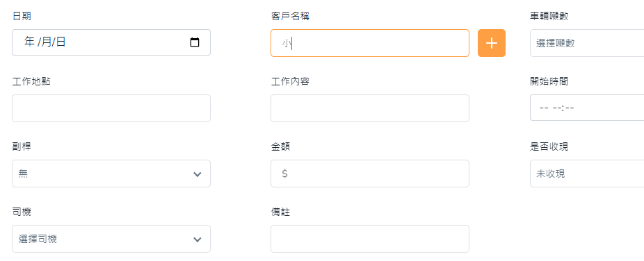The height and width of the screenshot is (261, 644).
Task: Click the dollar sign in 金額 field
Action: click(284, 174)
